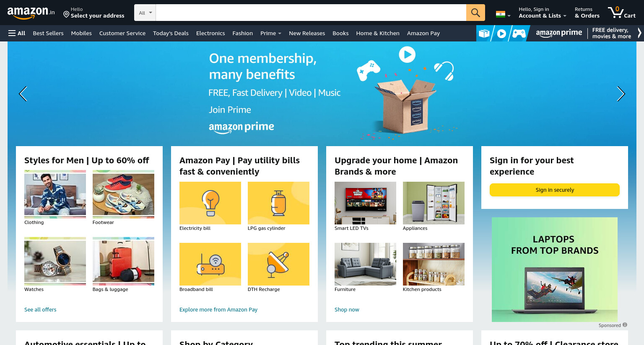Open the shopping cart icon
Image resolution: width=644 pixels, height=345 pixels.
[622, 12]
